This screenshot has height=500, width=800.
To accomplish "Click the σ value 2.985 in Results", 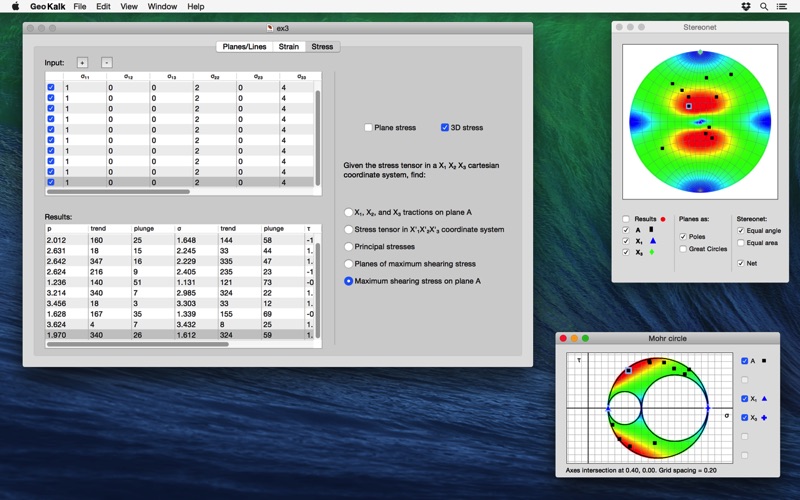I will coord(186,293).
